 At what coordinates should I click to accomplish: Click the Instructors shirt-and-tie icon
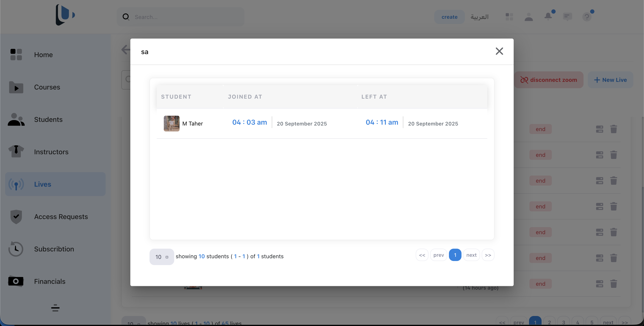coord(16,151)
